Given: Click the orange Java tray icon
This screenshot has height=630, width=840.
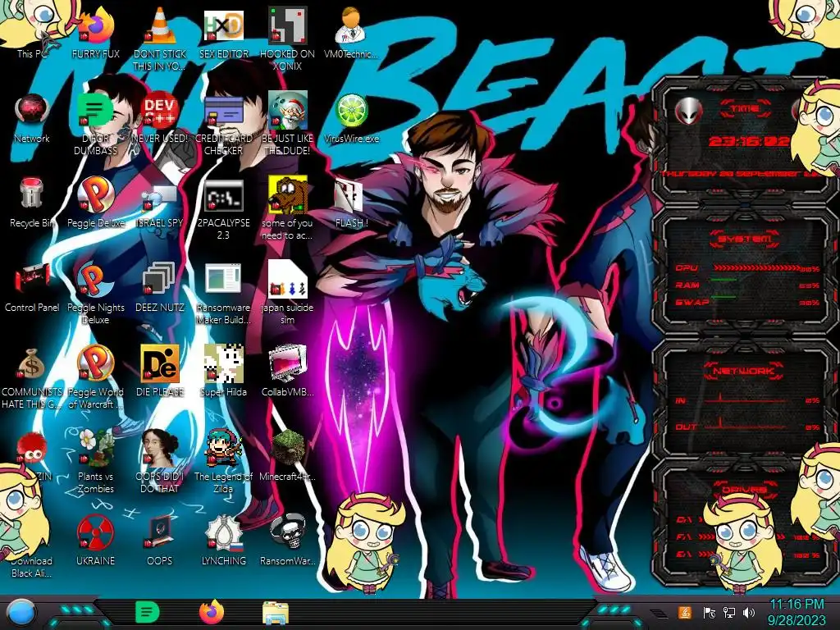Looking at the screenshot, I should click(685, 612).
